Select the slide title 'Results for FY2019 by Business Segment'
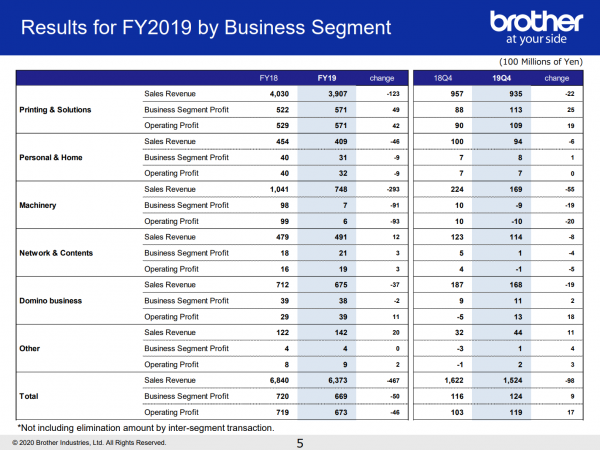Screen dimensions: 600x450 [206, 28]
